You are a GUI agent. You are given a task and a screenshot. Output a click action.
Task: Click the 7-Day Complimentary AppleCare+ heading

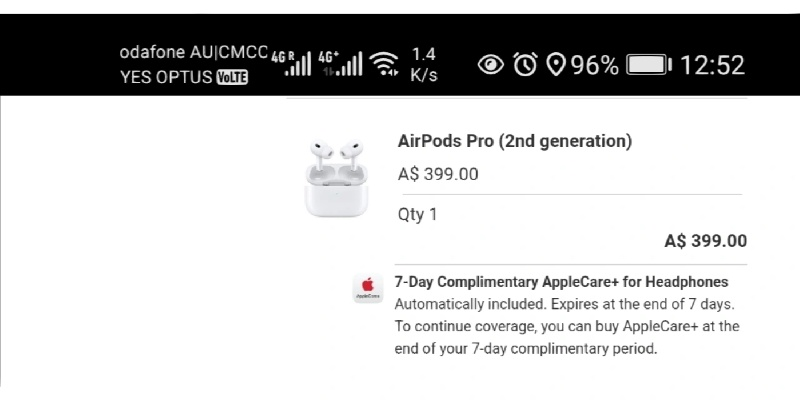tap(561, 282)
